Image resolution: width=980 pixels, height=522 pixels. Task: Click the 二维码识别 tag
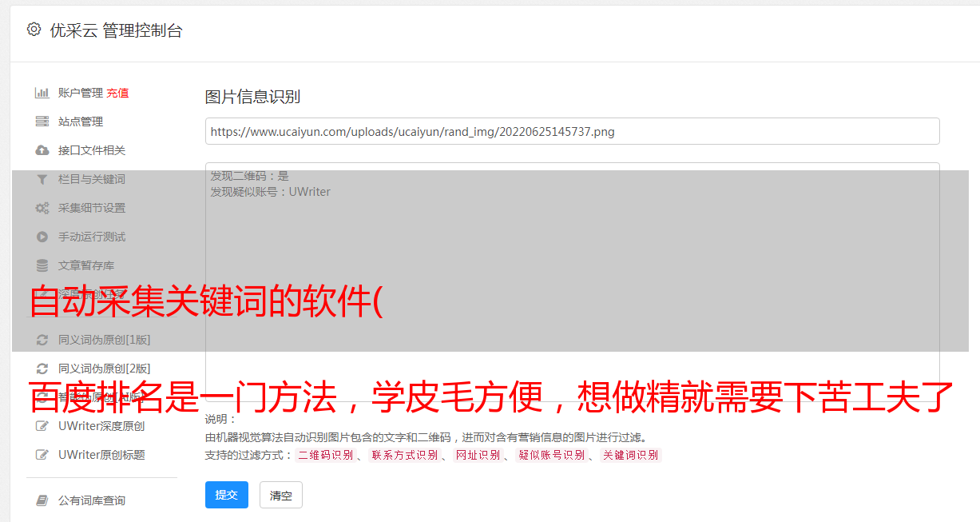point(325,455)
